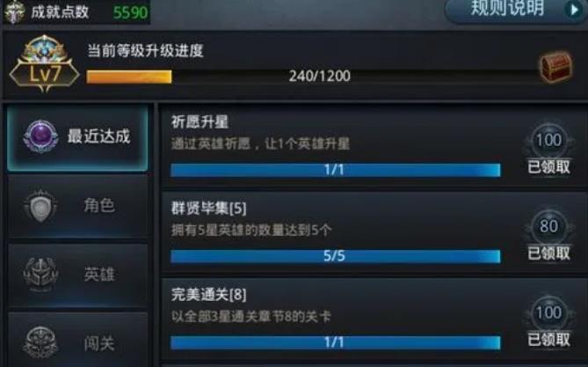Viewport: 588px width, 367px height.
Task: Switch to the 角色 category tab
Action: (x=77, y=207)
